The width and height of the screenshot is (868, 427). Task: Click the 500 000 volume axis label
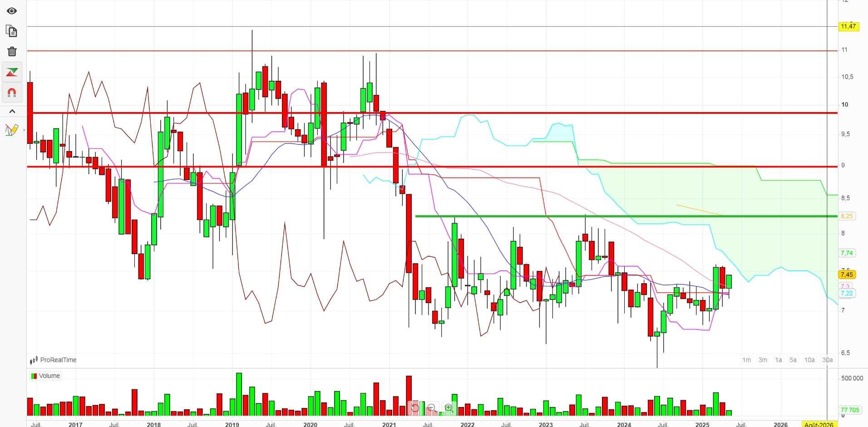(852, 378)
